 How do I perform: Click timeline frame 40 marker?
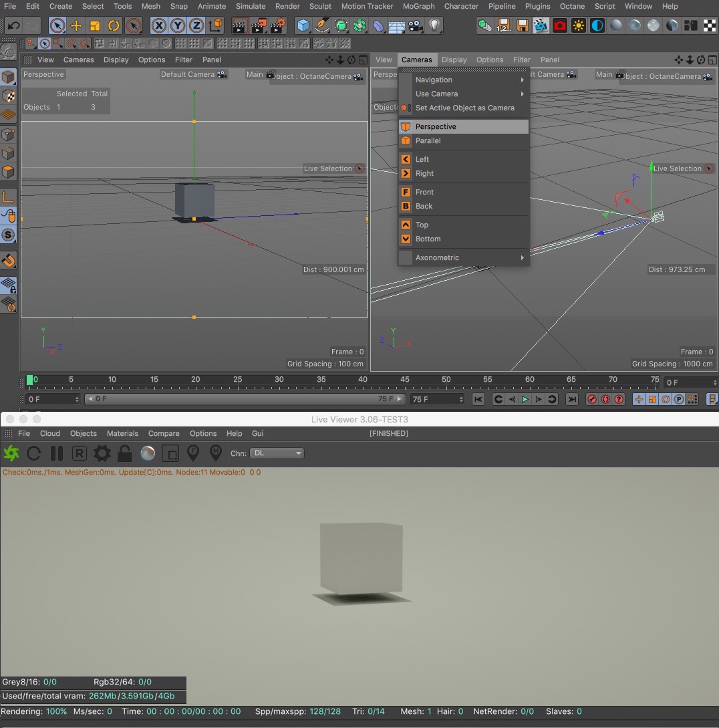click(363, 379)
